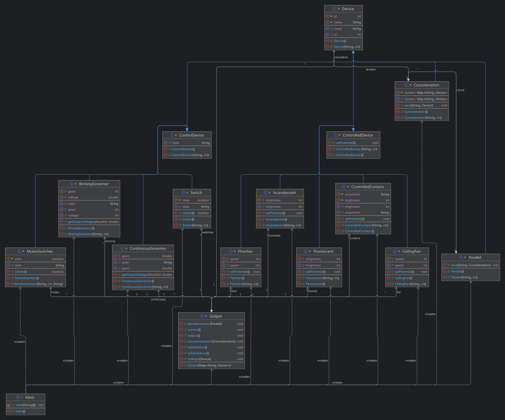Select setPotential() method in Incandescent
The height and width of the screenshot is (420, 505).
pos(275,213)
